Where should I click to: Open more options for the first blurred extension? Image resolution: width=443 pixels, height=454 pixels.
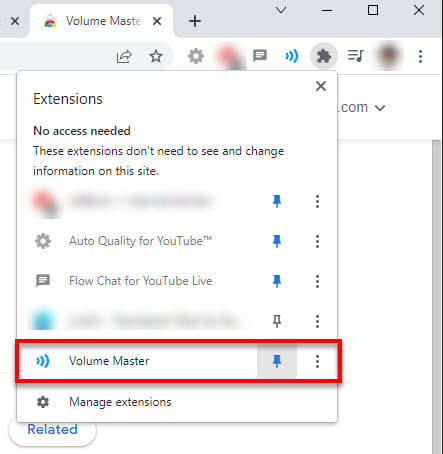[317, 201]
